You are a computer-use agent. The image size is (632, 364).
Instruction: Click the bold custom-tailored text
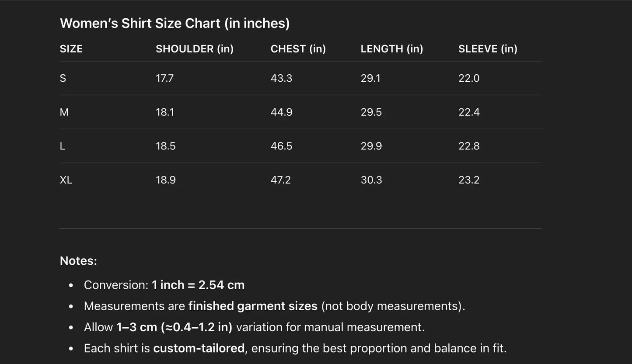199,348
